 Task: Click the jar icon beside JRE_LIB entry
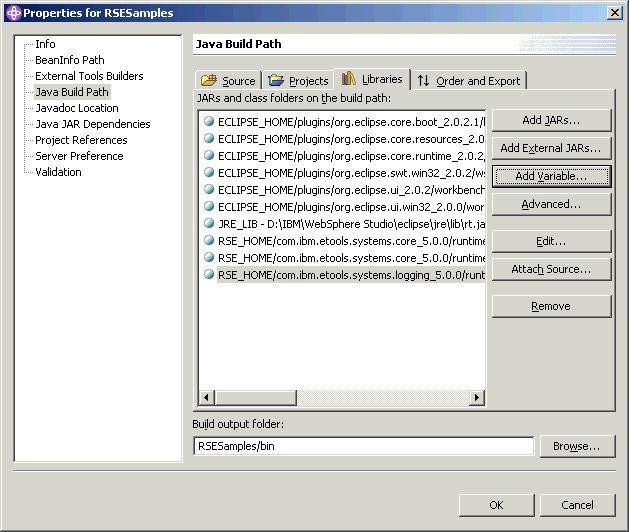click(x=209, y=223)
